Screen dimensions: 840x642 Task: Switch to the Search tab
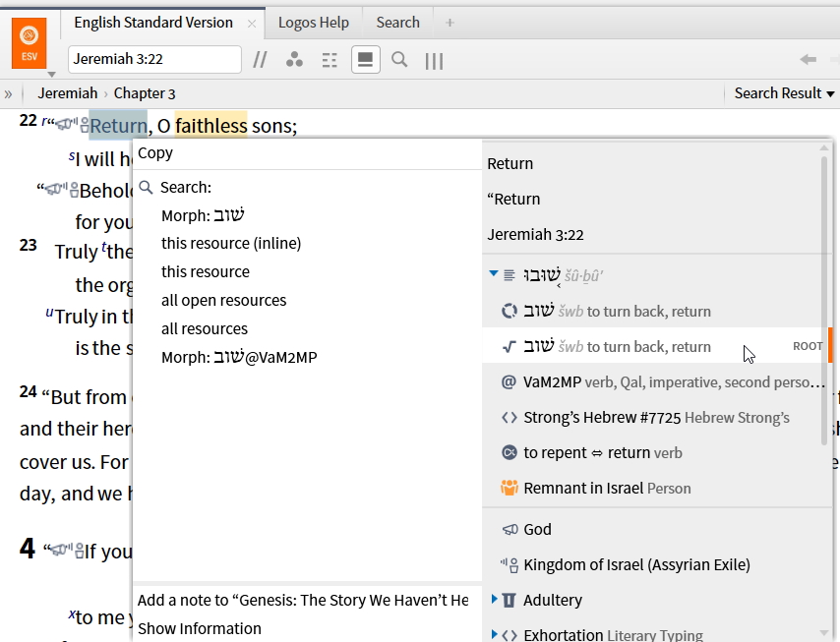[x=397, y=23]
